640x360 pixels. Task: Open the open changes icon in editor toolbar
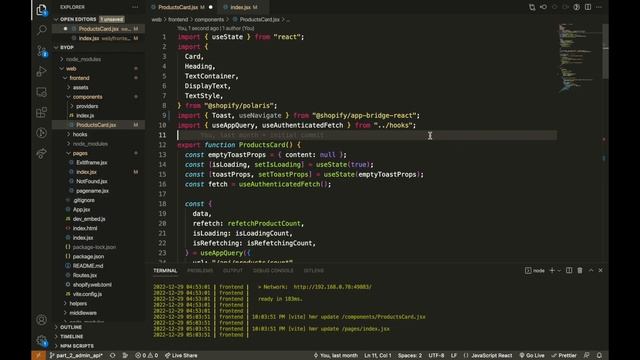(x=532, y=7)
